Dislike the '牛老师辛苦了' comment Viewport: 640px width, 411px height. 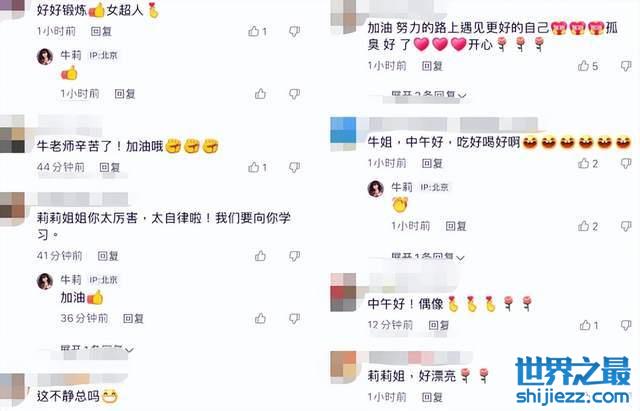[x=294, y=167]
